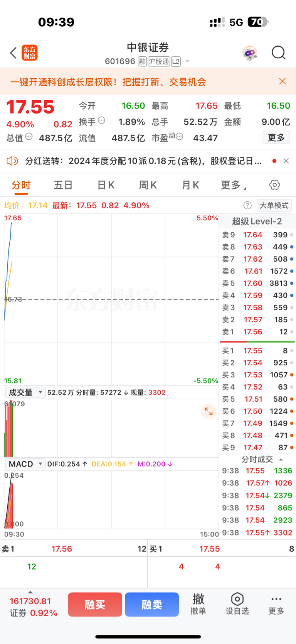Open 超级Level-2 header
The width and height of the screenshot is (296, 644).
point(257,221)
